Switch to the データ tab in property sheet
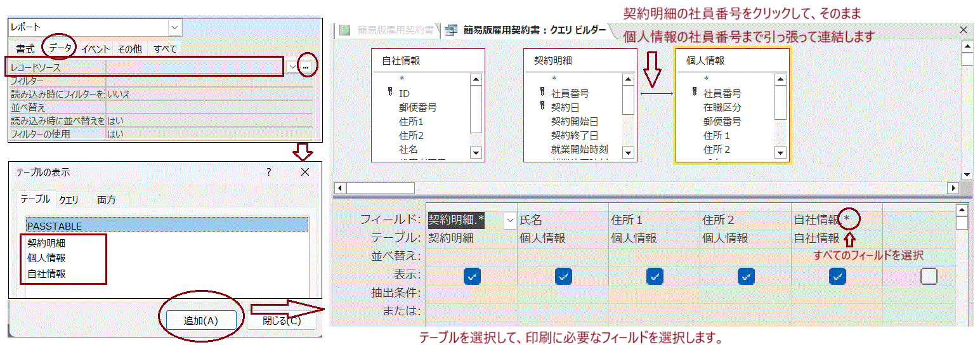 [60, 48]
